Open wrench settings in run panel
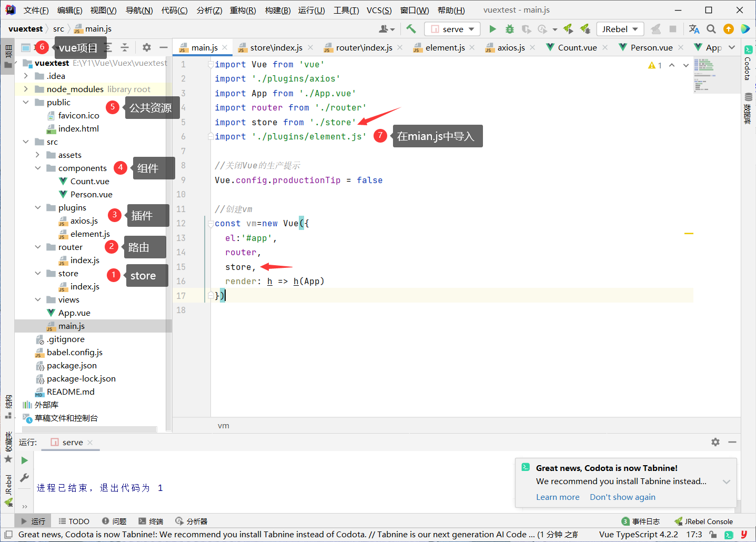 click(24, 477)
